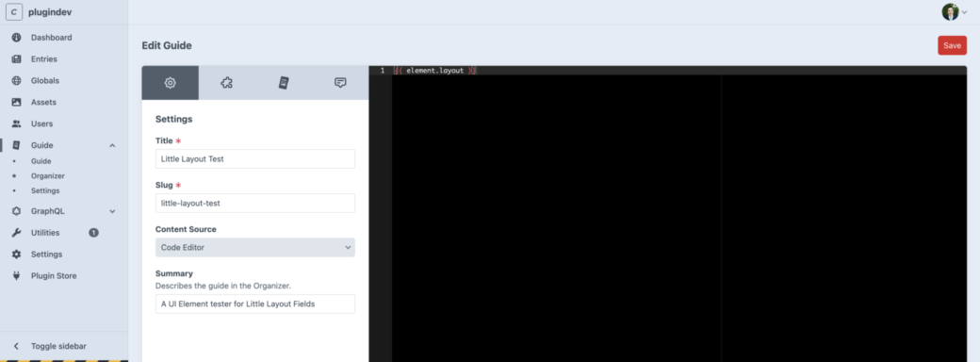Go to Globals section

45,81
